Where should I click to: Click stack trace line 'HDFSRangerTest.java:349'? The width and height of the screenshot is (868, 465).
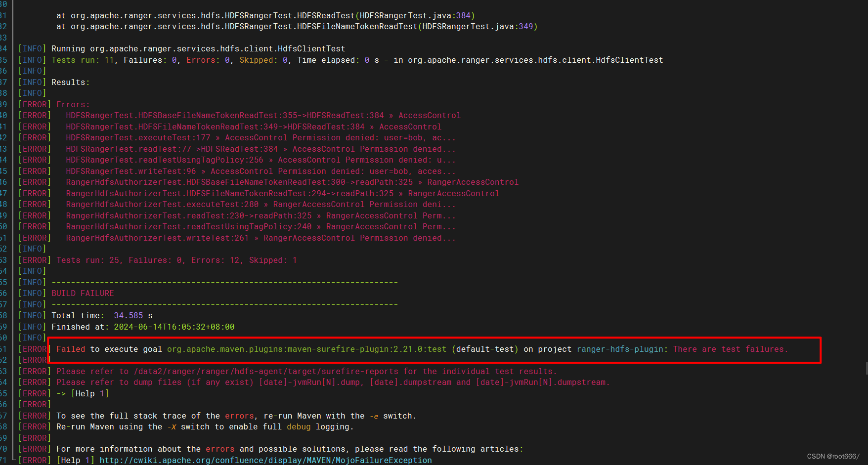pos(297,27)
